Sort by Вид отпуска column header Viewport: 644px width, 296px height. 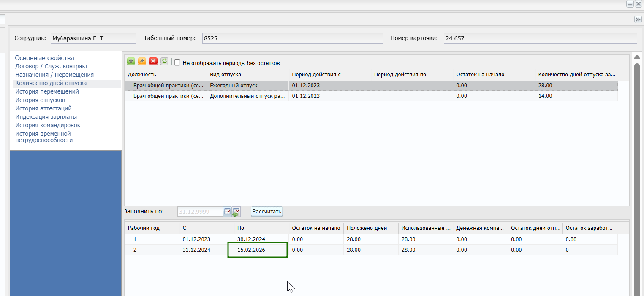(x=247, y=74)
